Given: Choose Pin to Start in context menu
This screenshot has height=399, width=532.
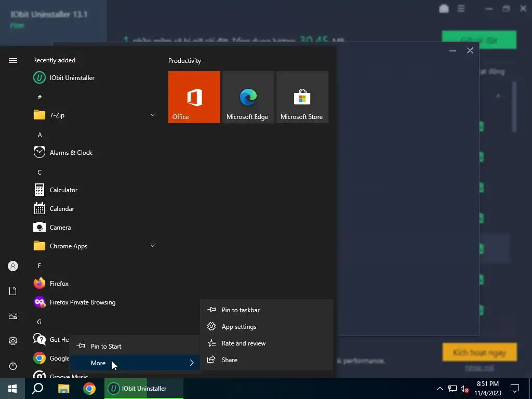Looking at the screenshot, I should (135, 347).
